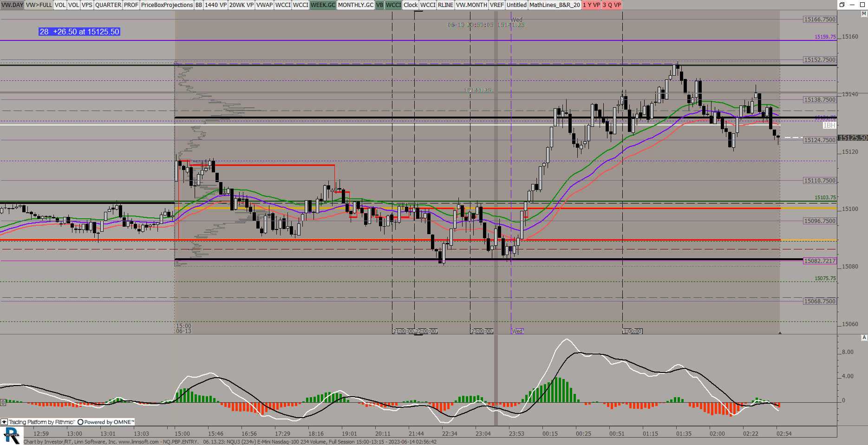Click the current price 15125.50 marker
The height and width of the screenshot is (445, 868).
click(x=853, y=138)
